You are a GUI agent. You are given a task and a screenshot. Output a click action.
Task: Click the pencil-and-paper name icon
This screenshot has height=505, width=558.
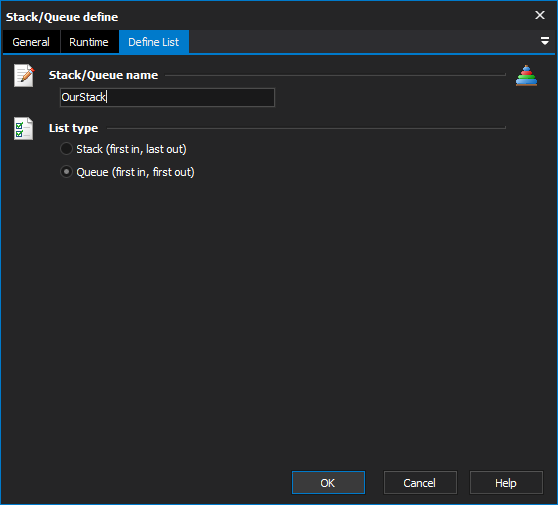click(x=24, y=75)
